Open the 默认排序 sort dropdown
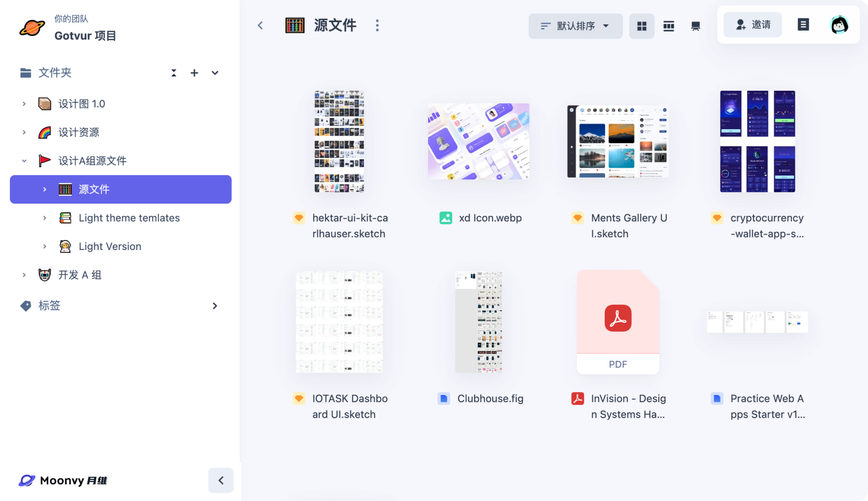Viewport: 868px width, 501px height. (x=575, y=26)
